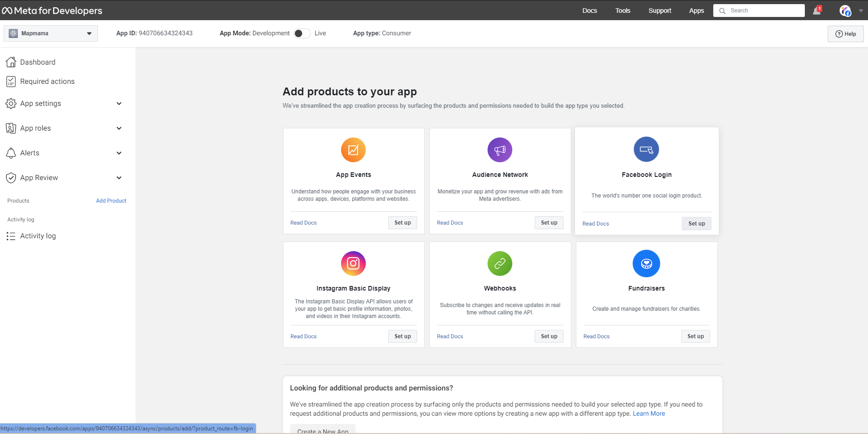Image resolution: width=868 pixels, height=434 pixels.
Task: Click the Facebook Login product icon
Action: coord(646,149)
